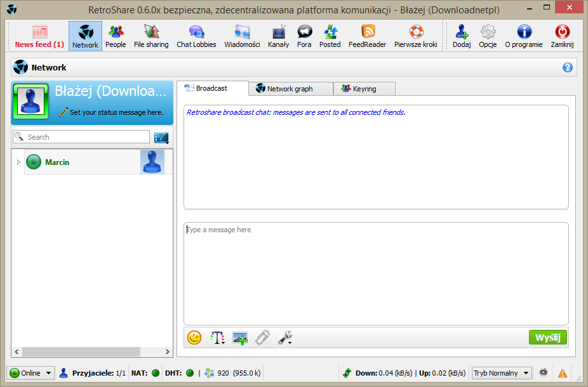This screenshot has height=387, width=588.
Task: Click Dodaj to add a friend
Action: [462, 36]
